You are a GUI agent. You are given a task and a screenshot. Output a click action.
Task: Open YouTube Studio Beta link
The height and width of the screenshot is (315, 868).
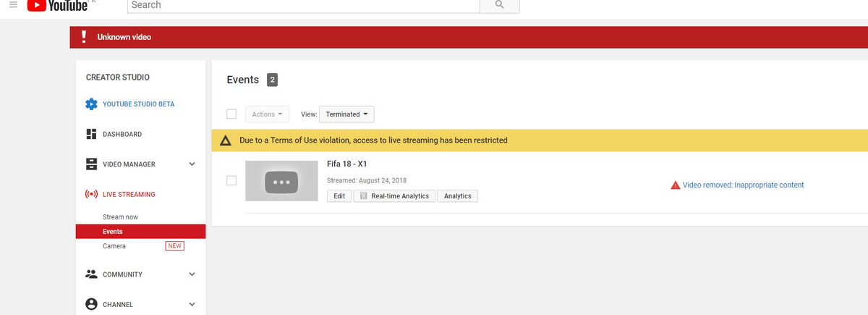coord(138,104)
